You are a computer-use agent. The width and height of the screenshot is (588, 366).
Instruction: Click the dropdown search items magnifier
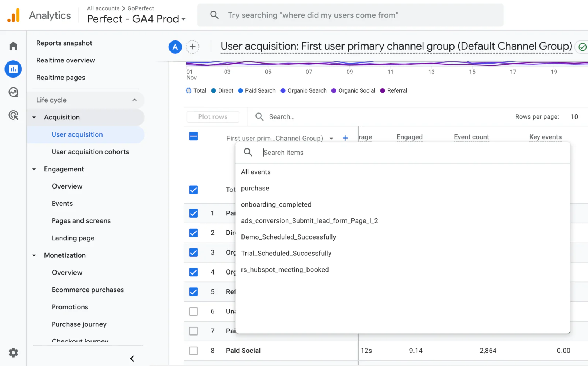tap(248, 152)
